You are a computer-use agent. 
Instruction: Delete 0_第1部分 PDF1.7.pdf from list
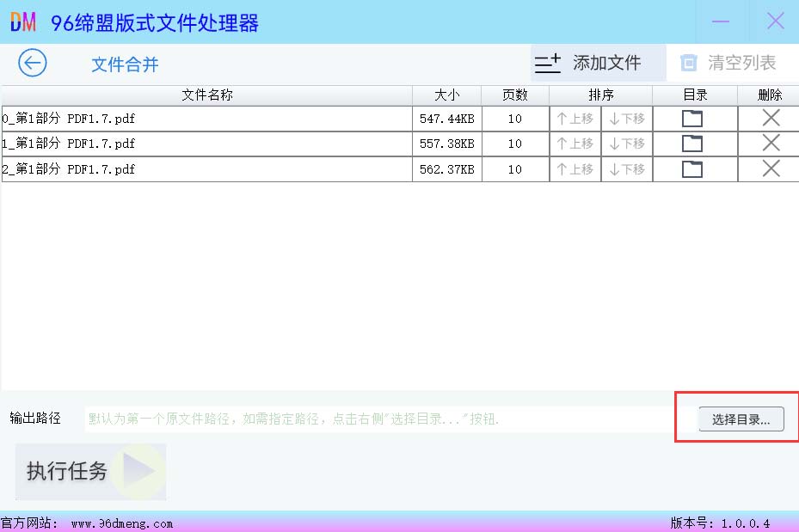coord(771,119)
